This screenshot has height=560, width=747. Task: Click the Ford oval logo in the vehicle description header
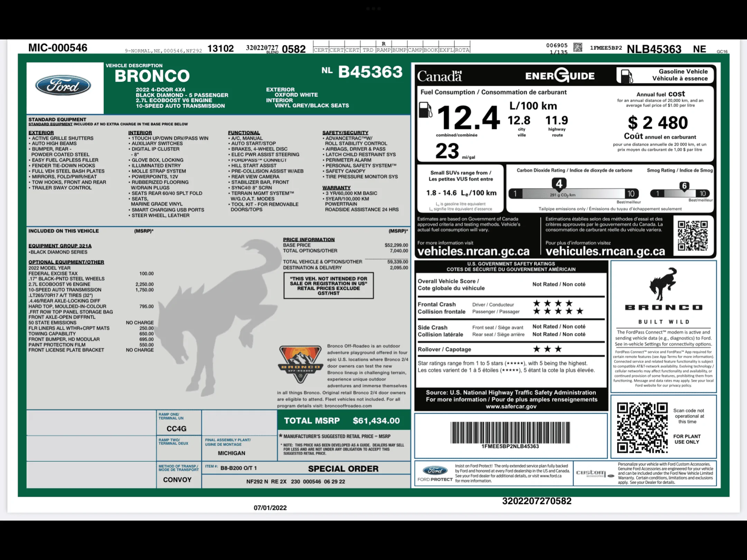(x=63, y=86)
